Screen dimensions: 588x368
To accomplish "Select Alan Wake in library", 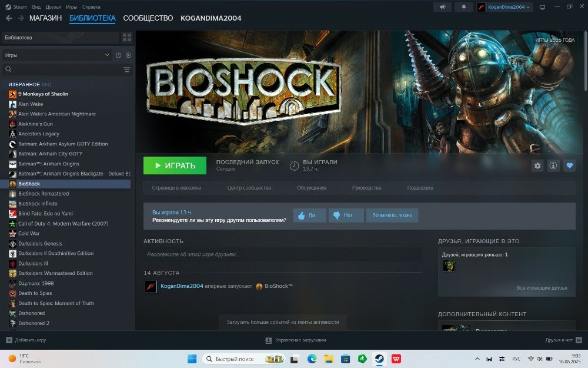I will coord(31,104).
